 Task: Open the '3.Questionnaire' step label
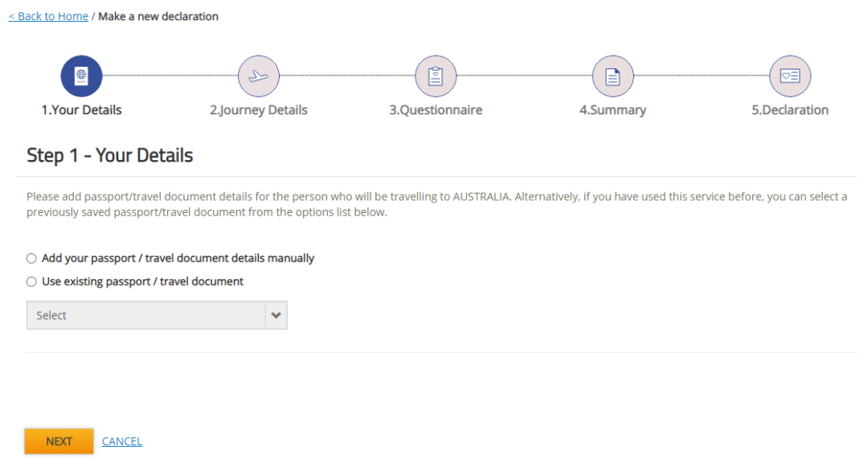(x=436, y=110)
